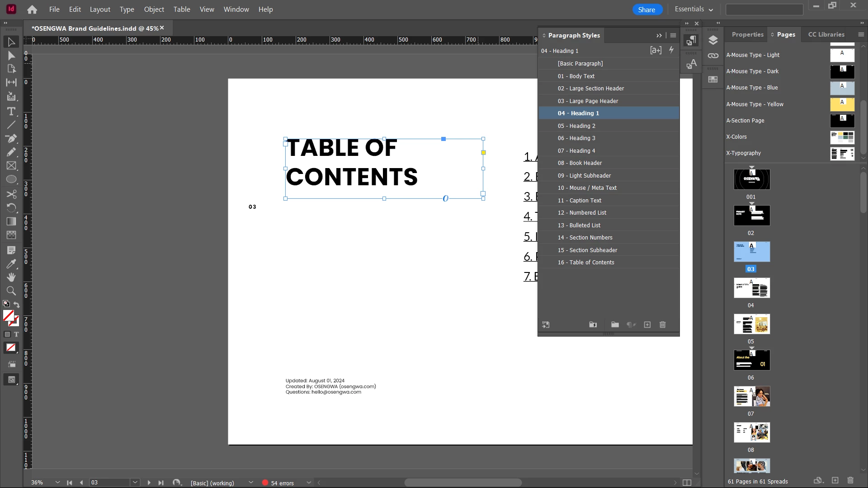This screenshot has width=868, height=488.
Task: Switch to the Properties tab
Action: (747, 34)
